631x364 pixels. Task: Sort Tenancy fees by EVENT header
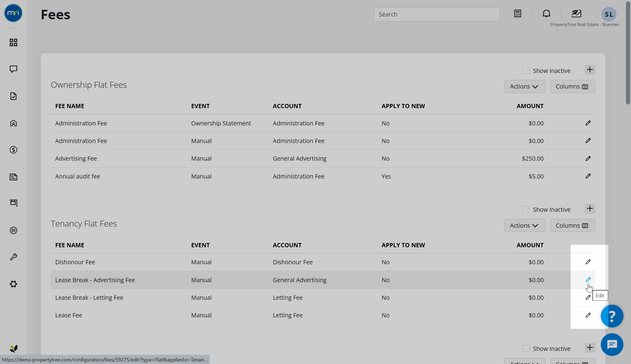200,245
